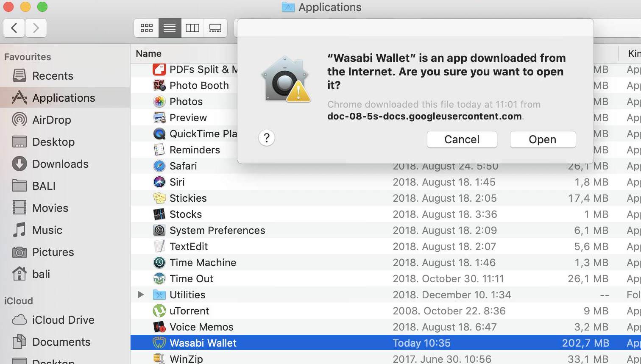The height and width of the screenshot is (364, 641).
Task: Open iCloud Drive from the sidebar
Action: coord(63,320)
